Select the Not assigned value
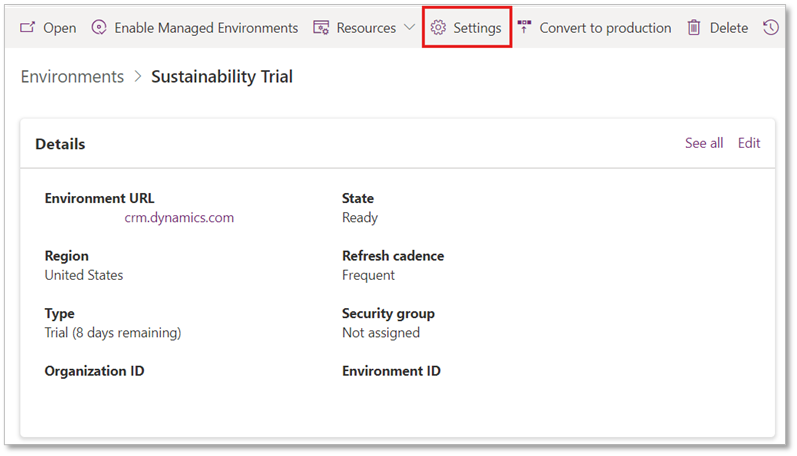The width and height of the screenshot is (797, 456). [381, 333]
